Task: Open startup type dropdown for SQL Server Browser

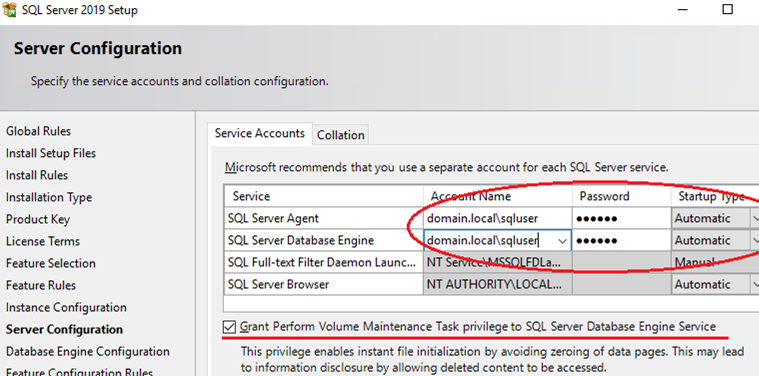Action: coord(754,285)
